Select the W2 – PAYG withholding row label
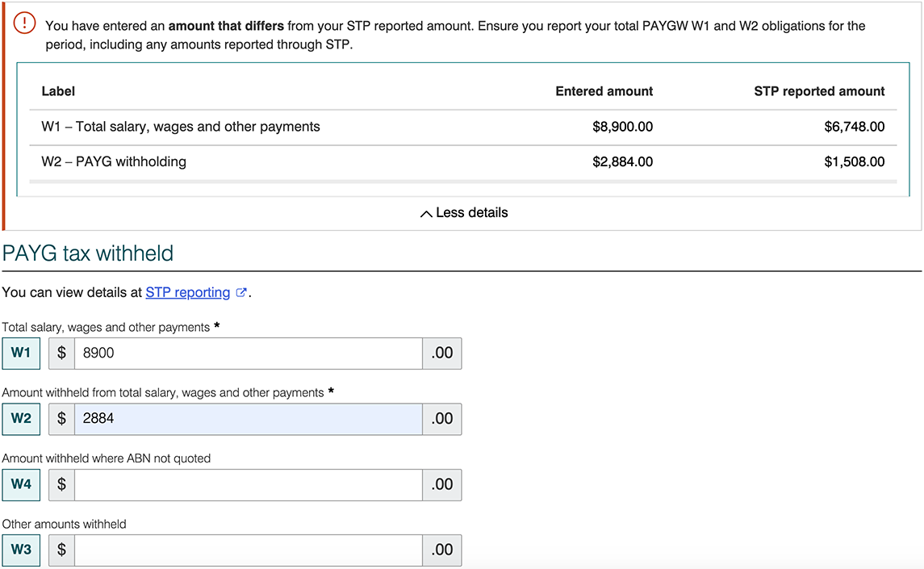Screen dimensions: 924x569 pos(114,162)
